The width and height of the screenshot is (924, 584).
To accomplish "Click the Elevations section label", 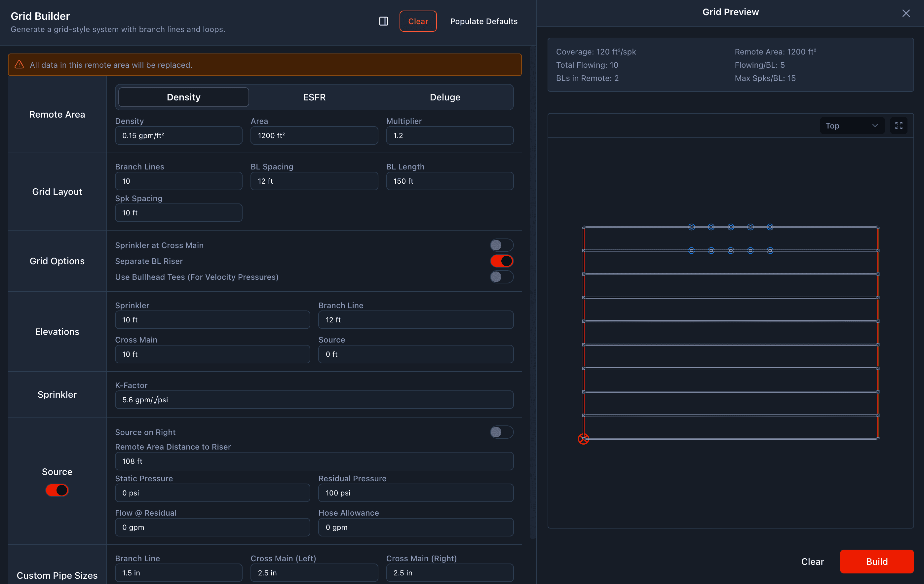I will (57, 332).
